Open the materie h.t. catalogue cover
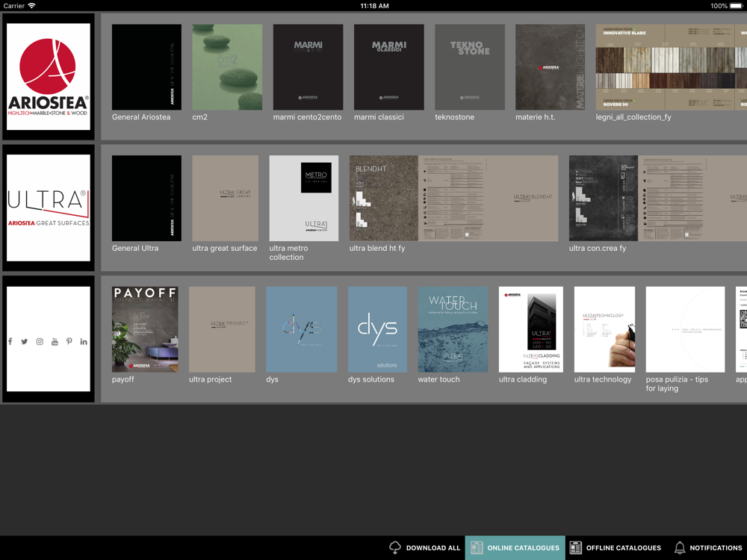747x560 pixels. tap(550, 67)
